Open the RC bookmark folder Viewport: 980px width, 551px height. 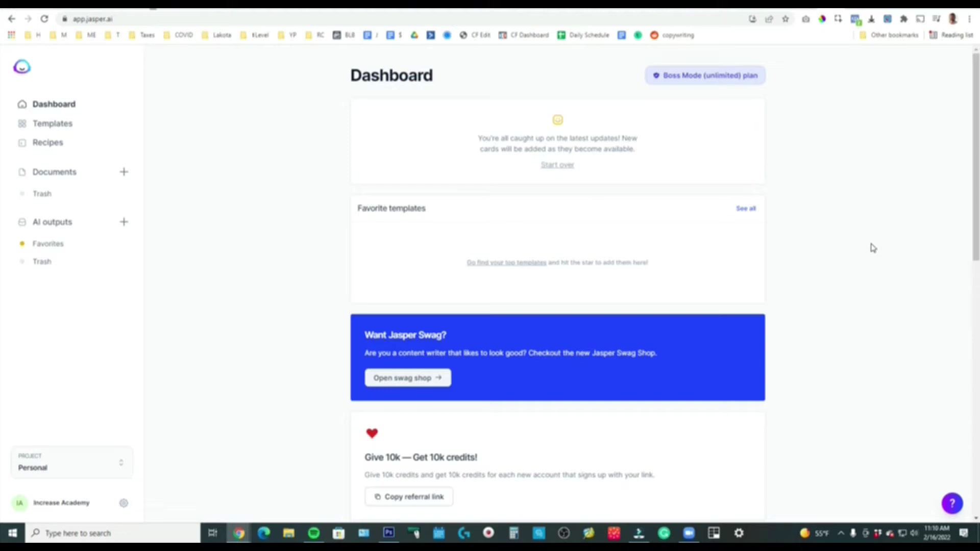click(315, 35)
